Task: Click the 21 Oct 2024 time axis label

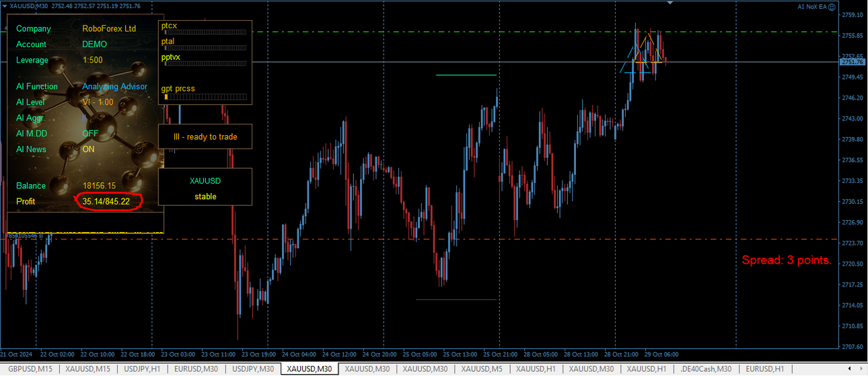Action: [16, 354]
